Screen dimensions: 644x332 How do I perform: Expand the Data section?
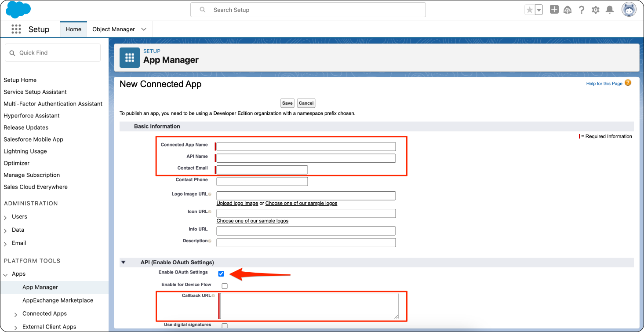click(5, 230)
